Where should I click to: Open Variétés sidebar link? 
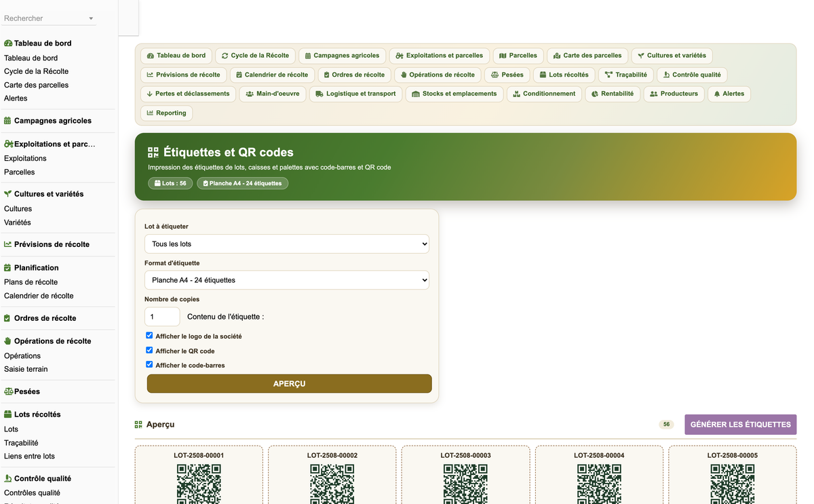click(x=18, y=222)
